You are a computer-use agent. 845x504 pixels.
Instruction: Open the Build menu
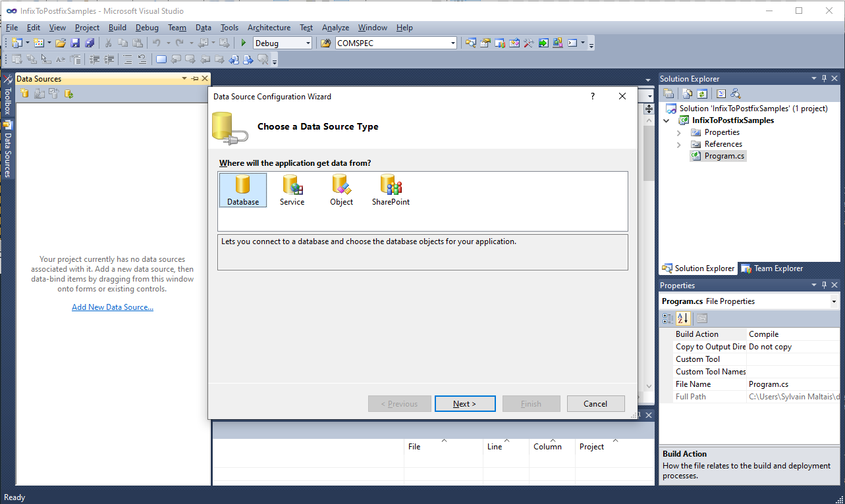(x=117, y=28)
